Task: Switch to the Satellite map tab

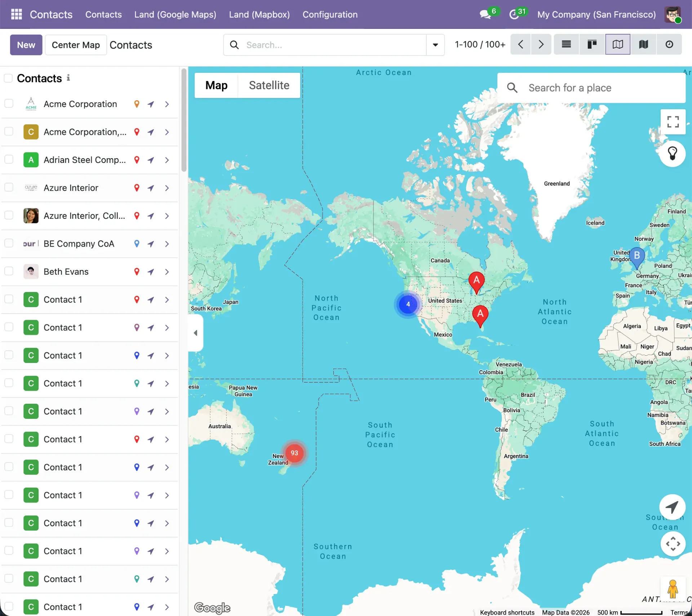Action: [x=269, y=85]
